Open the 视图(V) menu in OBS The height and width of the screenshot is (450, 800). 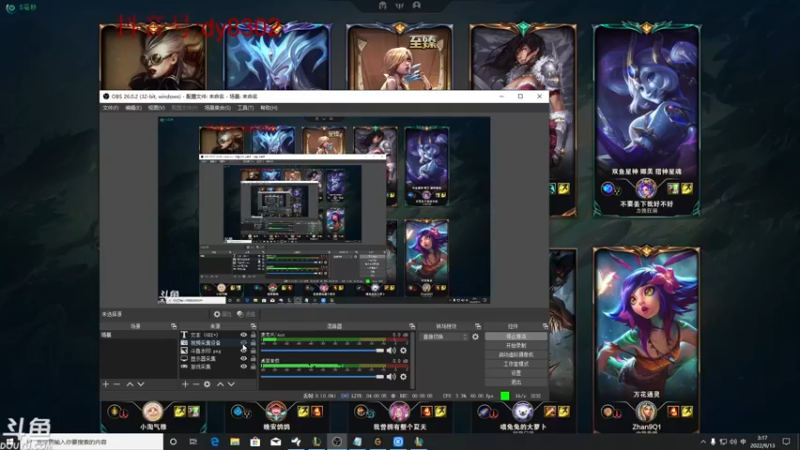click(x=156, y=108)
